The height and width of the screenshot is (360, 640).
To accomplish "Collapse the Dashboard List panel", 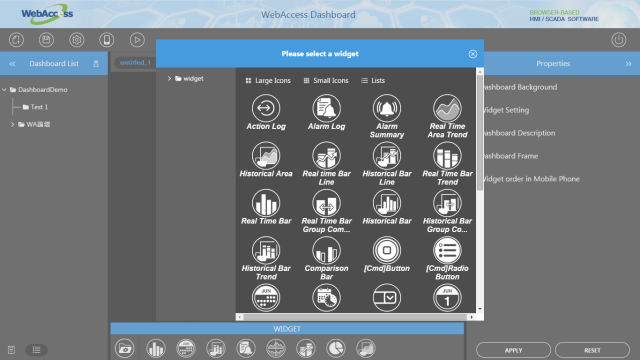I will [12, 64].
